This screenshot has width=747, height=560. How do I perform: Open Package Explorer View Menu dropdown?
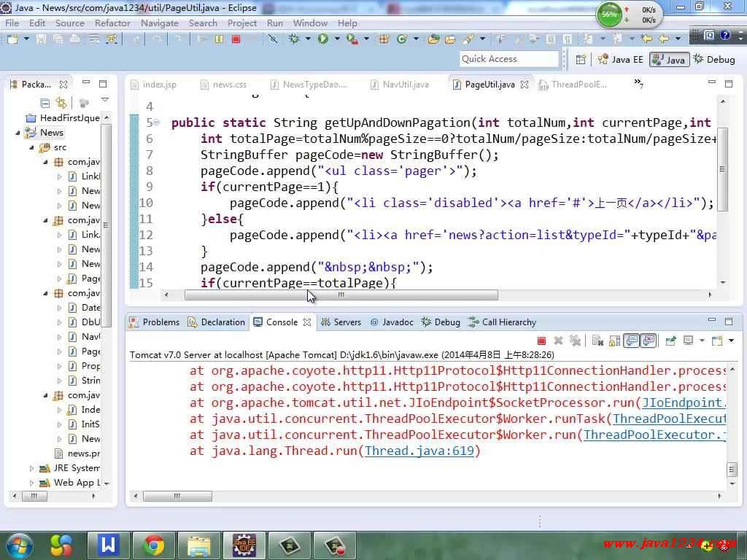coord(105,101)
